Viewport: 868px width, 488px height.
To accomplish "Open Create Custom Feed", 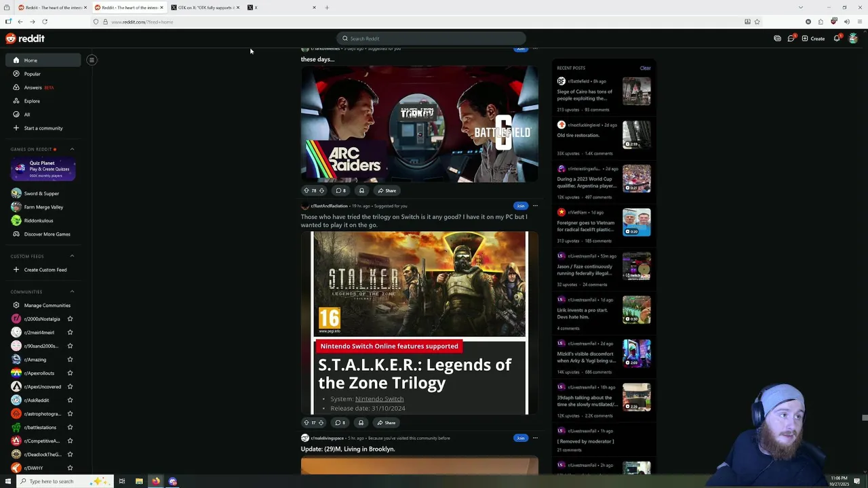I will coord(45,270).
